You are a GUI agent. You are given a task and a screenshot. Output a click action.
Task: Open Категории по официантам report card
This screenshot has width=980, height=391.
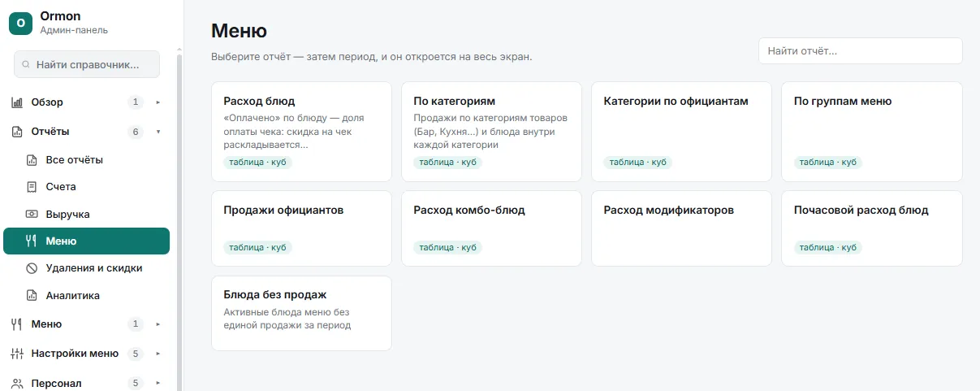click(x=681, y=132)
